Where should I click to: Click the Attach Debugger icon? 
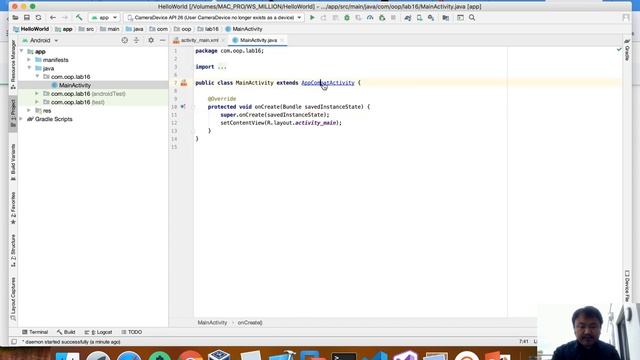(382, 18)
